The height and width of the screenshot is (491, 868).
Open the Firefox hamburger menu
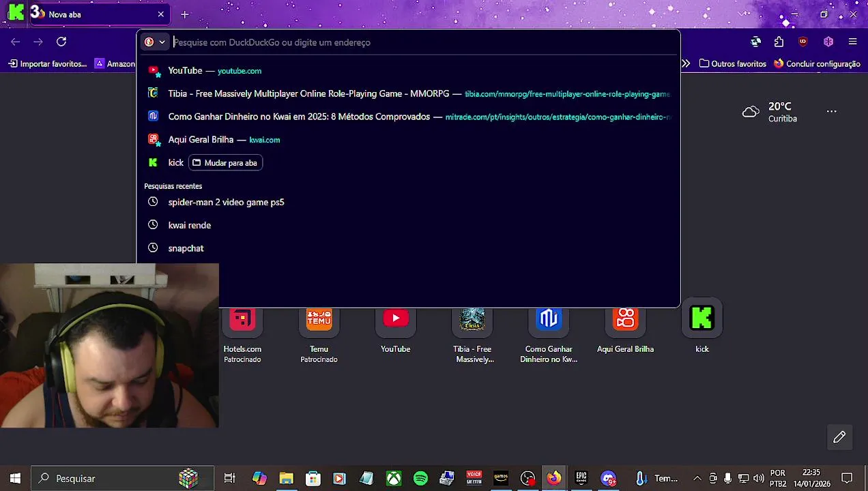point(852,42)
